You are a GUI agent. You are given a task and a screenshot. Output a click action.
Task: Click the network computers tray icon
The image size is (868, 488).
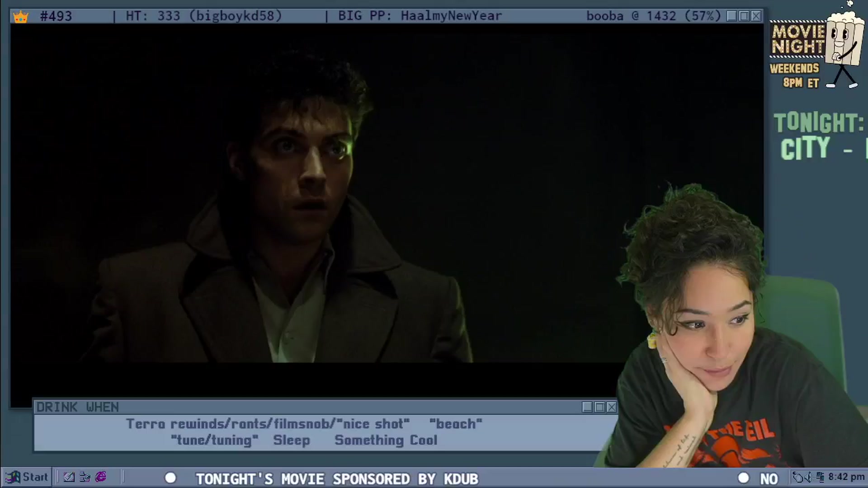(820, 477)
